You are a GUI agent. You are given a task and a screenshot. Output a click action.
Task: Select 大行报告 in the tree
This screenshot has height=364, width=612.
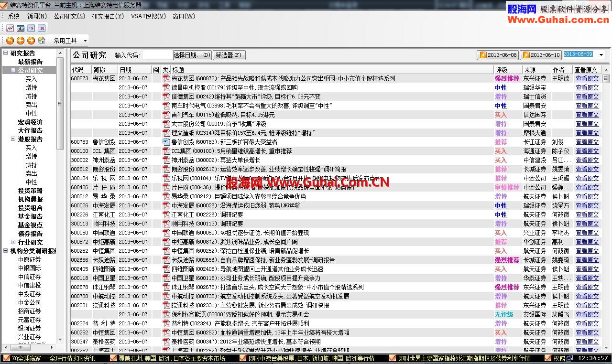pyautogui.click(x=30, y=130)
